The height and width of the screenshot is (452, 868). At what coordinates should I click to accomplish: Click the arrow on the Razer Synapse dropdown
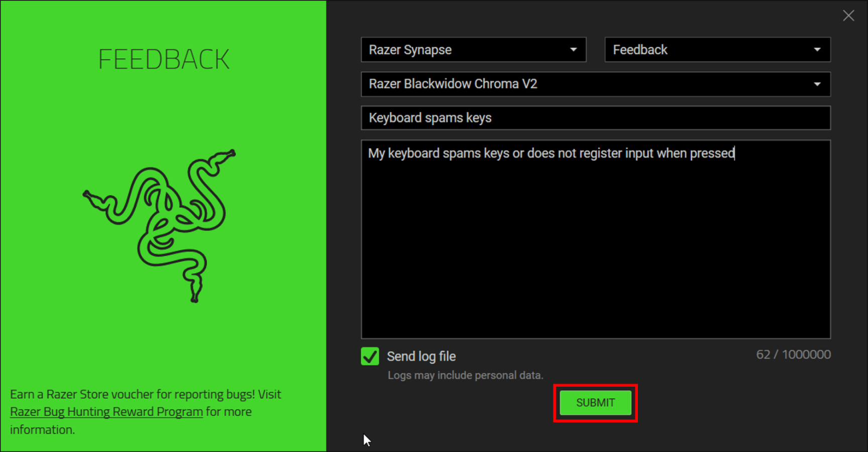[573, 50]
